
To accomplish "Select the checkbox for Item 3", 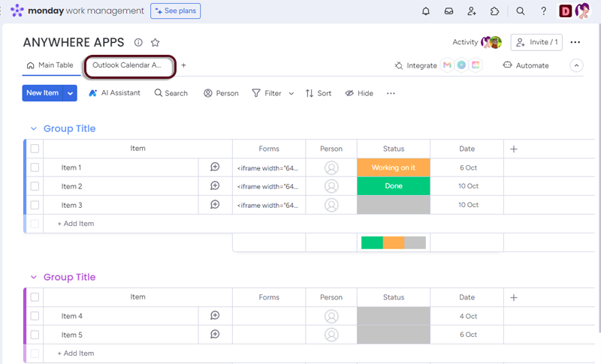I will [x=35, y=205].
